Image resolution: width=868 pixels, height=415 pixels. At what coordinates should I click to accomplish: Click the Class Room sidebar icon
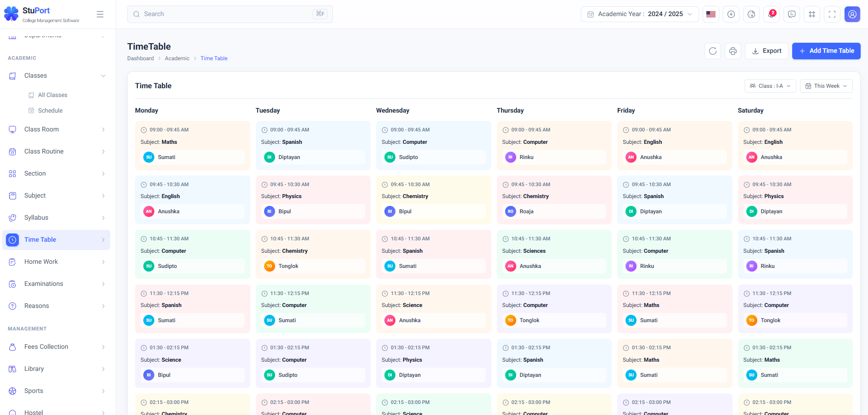12,130
